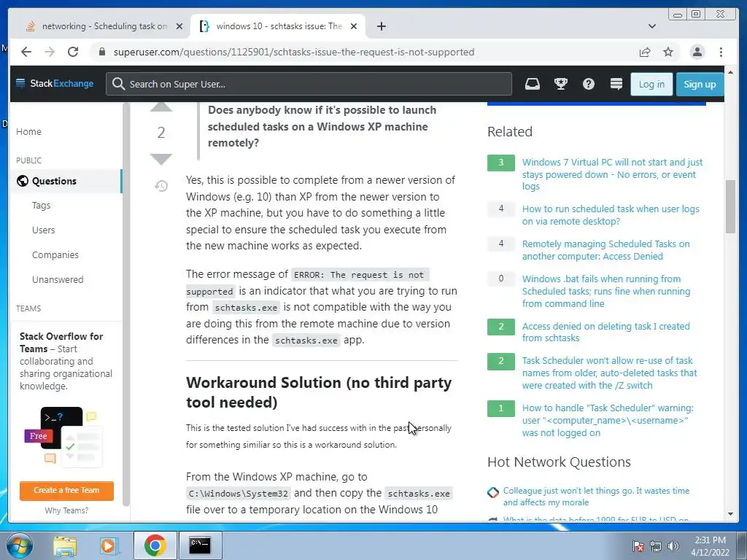Screen dimensions: 747x560
Task: Open the share page icon in address bar
Action: click(x=645, y=52)
